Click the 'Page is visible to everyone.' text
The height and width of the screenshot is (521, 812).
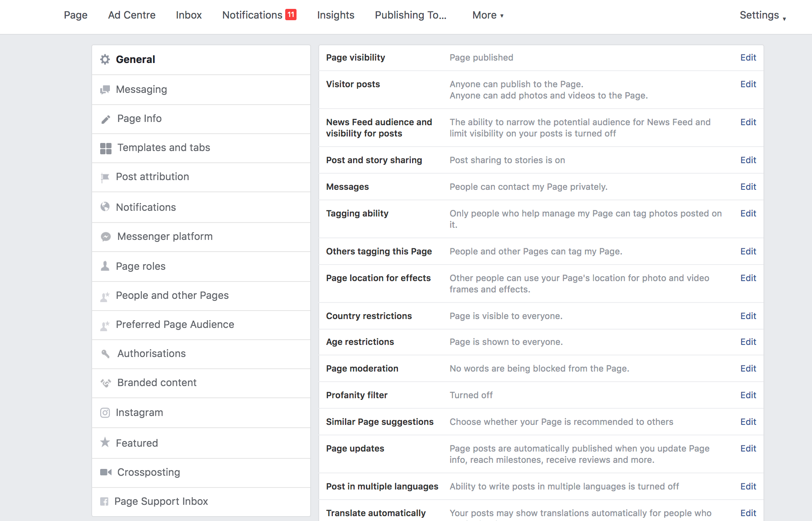(506, 316)
